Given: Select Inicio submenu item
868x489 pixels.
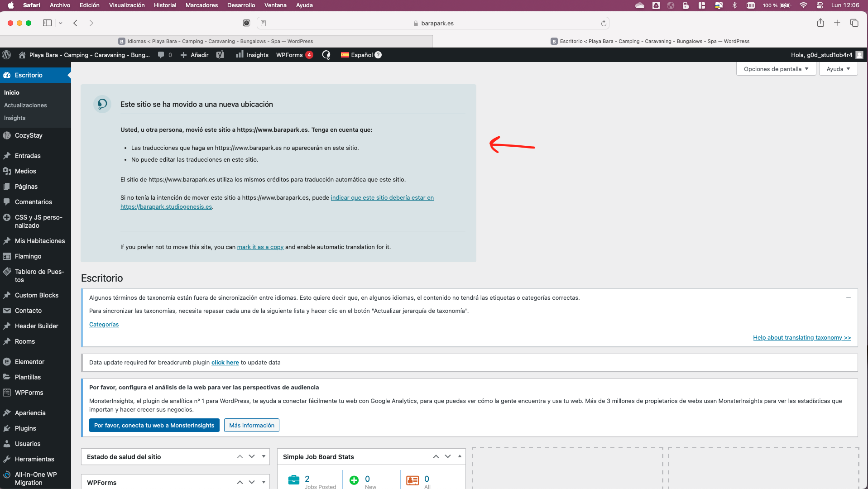Looking at the screenshot, I should pos(12,92).
